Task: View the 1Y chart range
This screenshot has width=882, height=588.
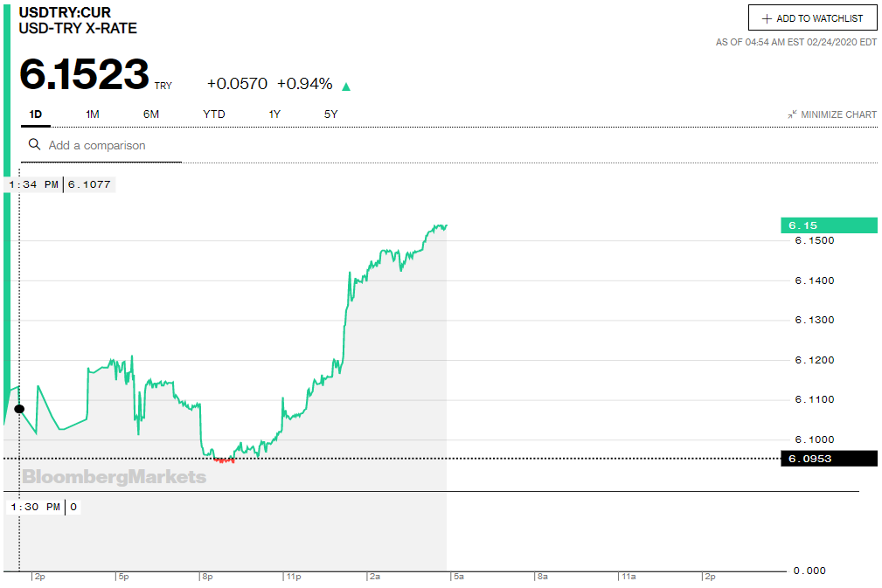Action: point(274,114)
